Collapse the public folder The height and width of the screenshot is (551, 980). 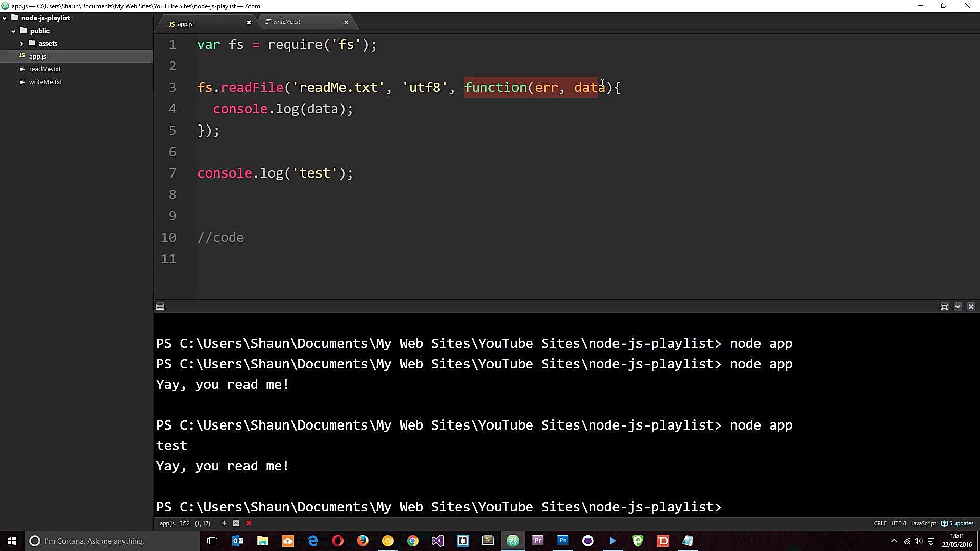pyautogui.click(x=12, y=31)
